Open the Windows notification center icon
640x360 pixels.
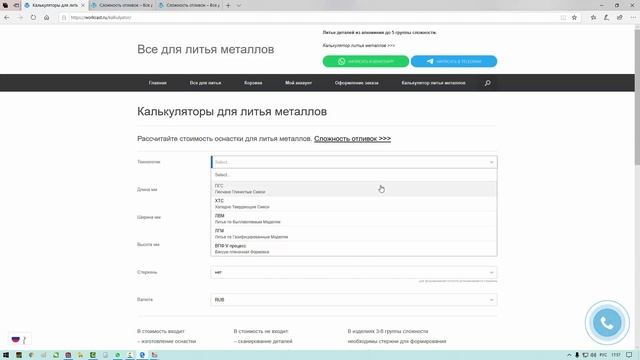tap(629, 355)
